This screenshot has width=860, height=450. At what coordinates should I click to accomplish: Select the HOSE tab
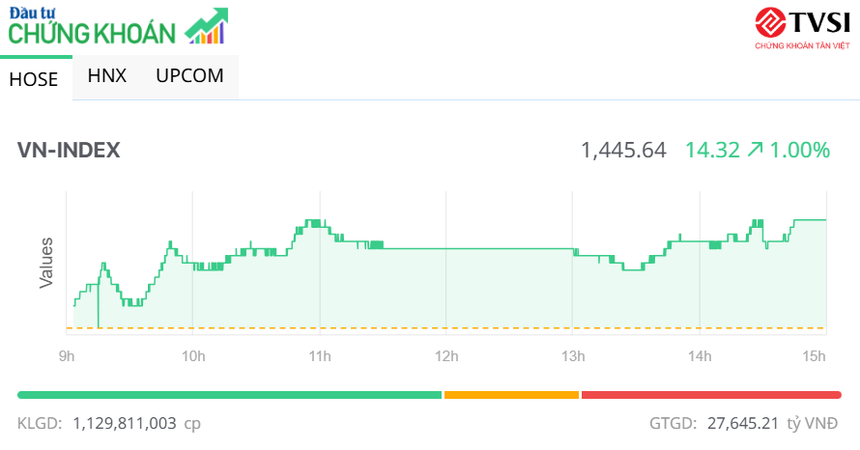coord(34,79)
